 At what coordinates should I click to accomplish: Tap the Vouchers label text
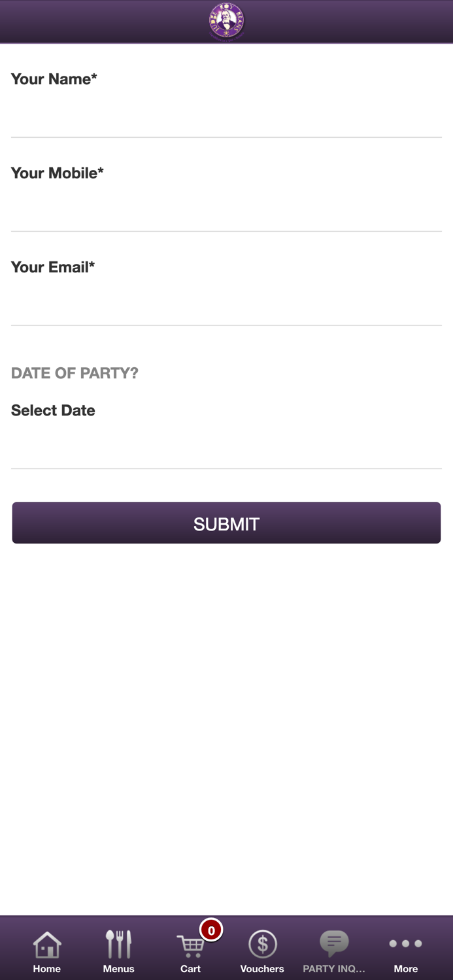pyautogui.click(x=261, y=969)
